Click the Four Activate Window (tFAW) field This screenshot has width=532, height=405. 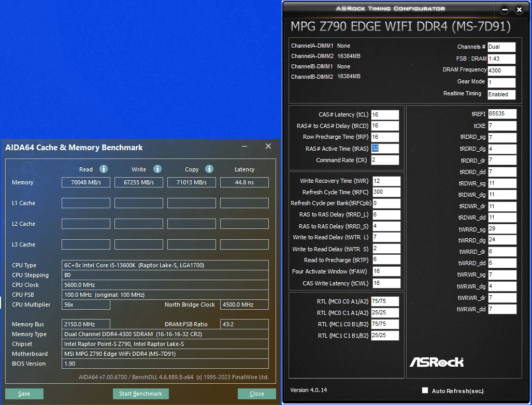[x=386, y=271]
